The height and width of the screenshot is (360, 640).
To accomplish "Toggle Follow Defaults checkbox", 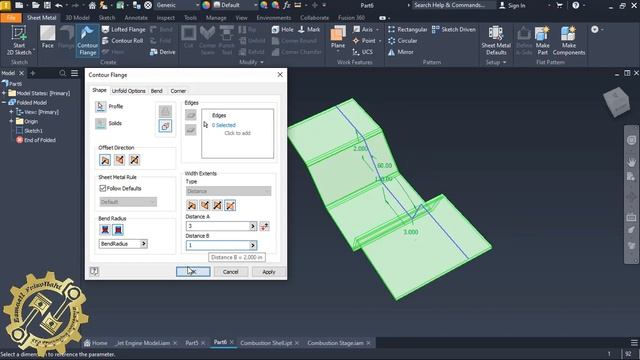I will point(103,188).
